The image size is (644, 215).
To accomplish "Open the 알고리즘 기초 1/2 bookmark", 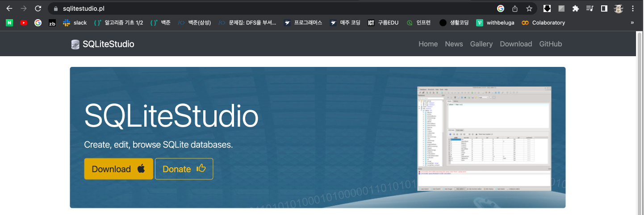I will (118, 23).
